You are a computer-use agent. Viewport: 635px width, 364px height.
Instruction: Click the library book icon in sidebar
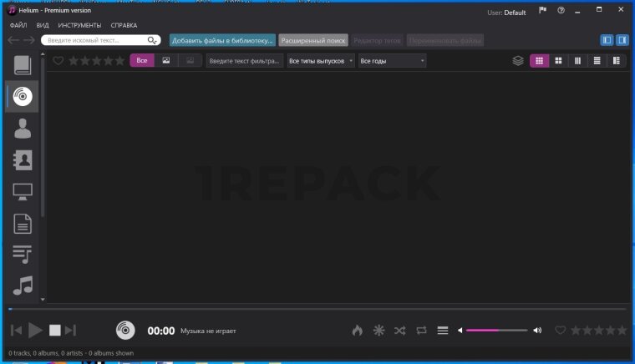23,65
